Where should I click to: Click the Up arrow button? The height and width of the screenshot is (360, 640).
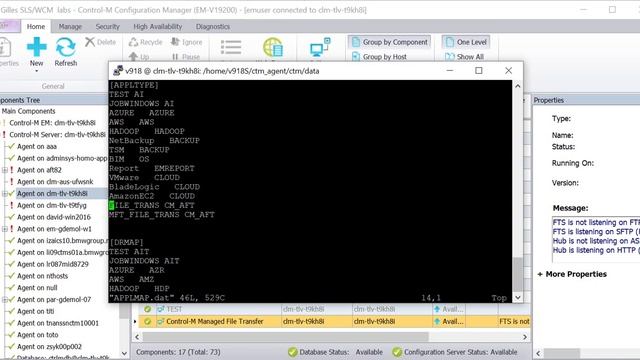139,56
